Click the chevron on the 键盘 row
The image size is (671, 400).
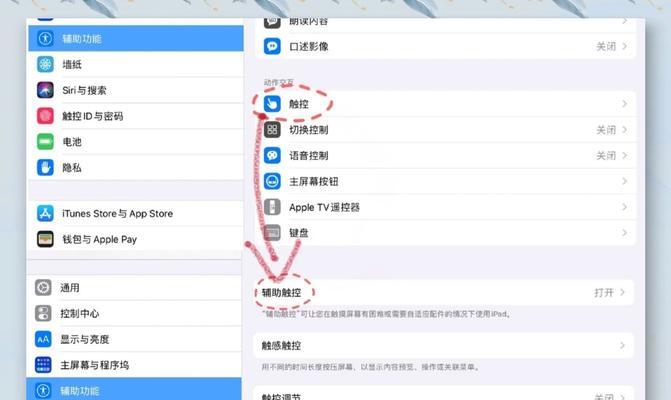[x=625, y=233]
